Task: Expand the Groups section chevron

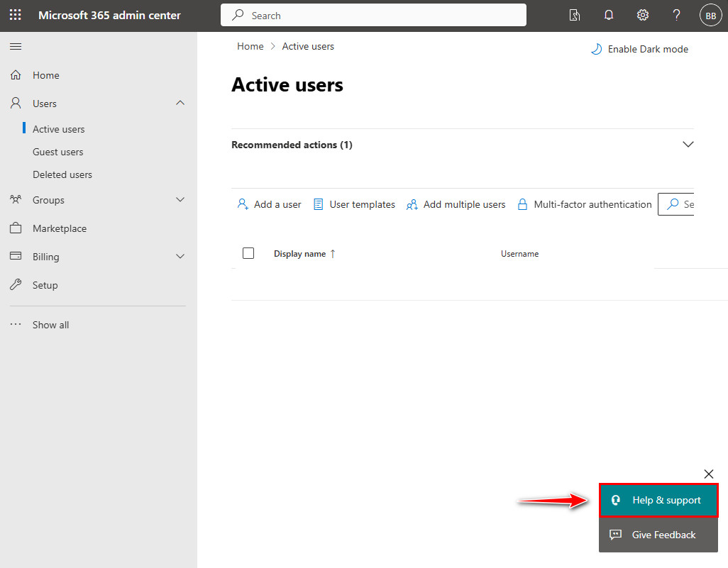Action: click(x=180, y=199)
